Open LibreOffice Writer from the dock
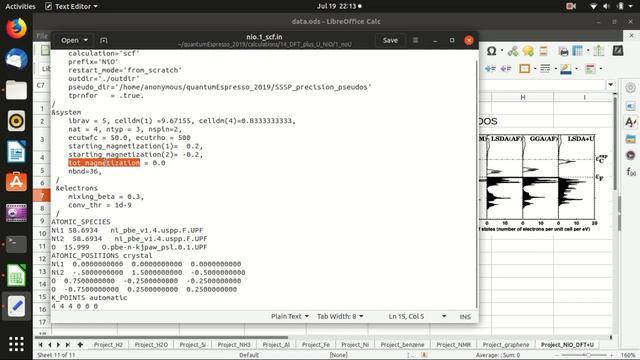Screen dimensions: 640x360 16,152
